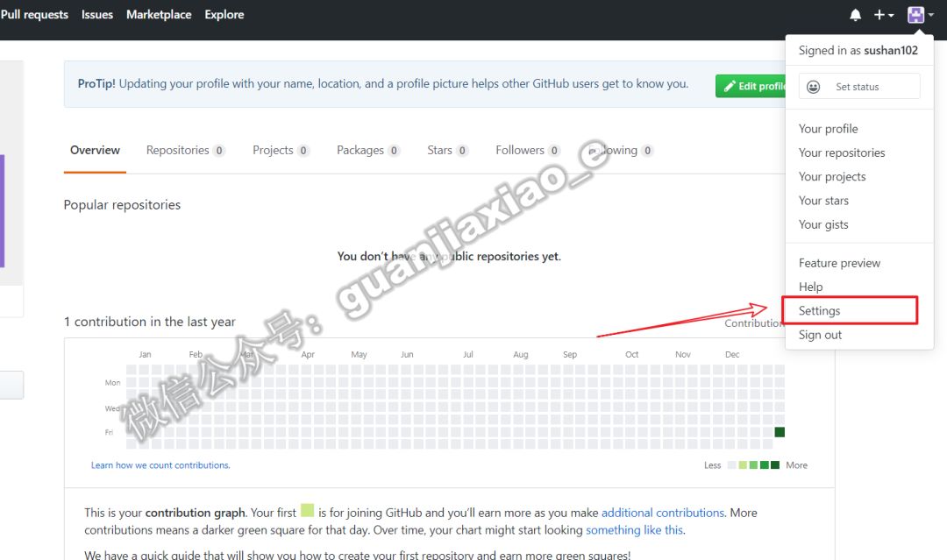The width and height of the screenshot is (947, 560).
Task: Click the darkest green legend swatch
Action: pyautogui.click(x=775, y=464)
